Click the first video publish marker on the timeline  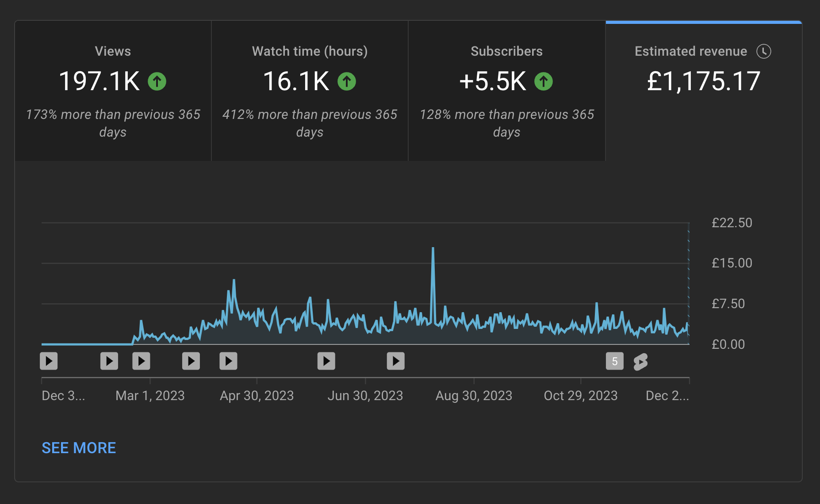click(48, 361)
